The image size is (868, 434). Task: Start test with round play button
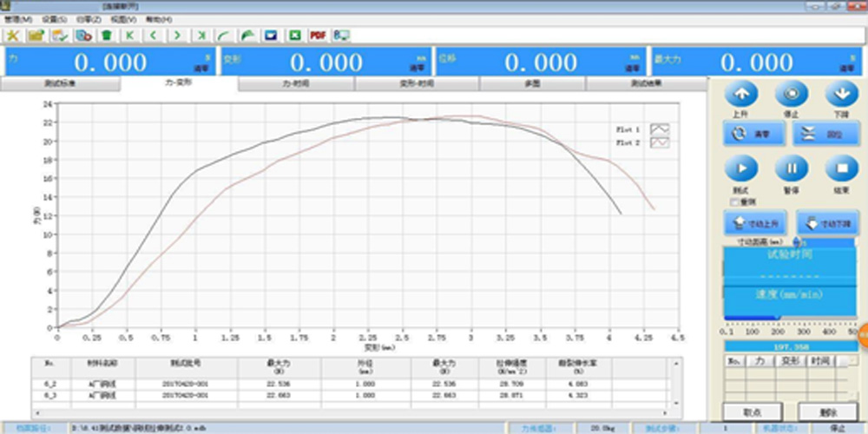(x=740, y=168)
